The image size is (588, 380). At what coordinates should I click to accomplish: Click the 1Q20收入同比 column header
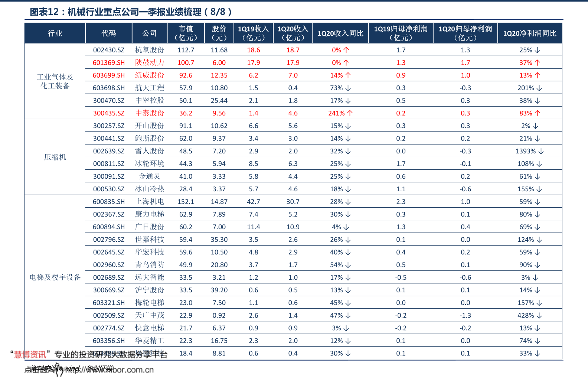click(x=340, y=33)
